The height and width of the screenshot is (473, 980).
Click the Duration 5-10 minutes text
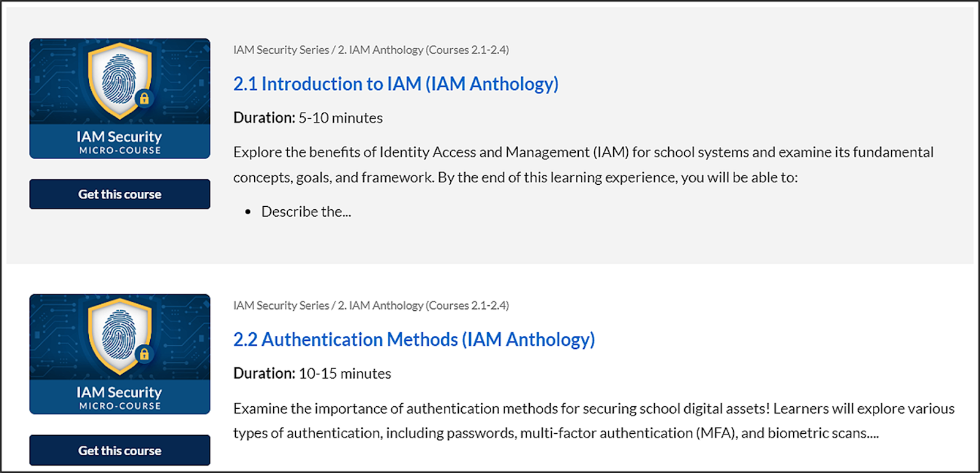coord(308,118)
